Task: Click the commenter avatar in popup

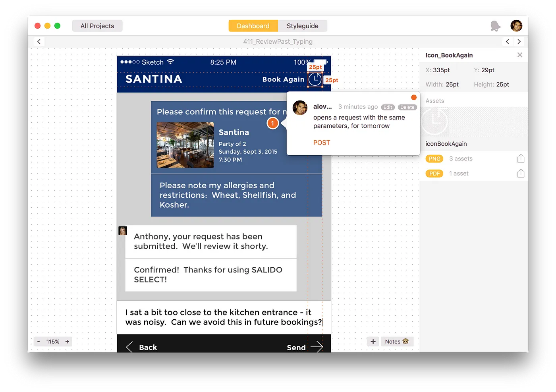Action: point(300,108)
